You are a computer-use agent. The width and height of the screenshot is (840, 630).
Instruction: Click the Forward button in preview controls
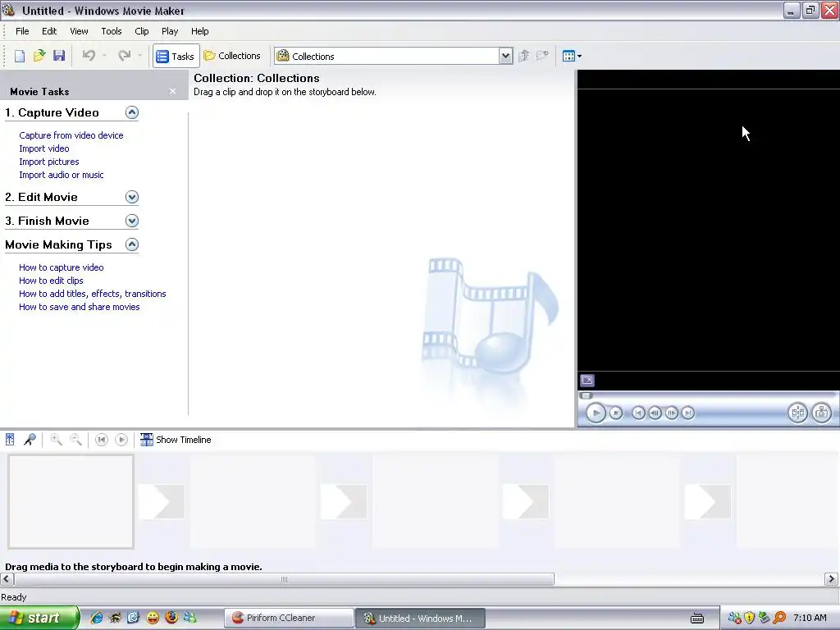(x=688, y=413)
